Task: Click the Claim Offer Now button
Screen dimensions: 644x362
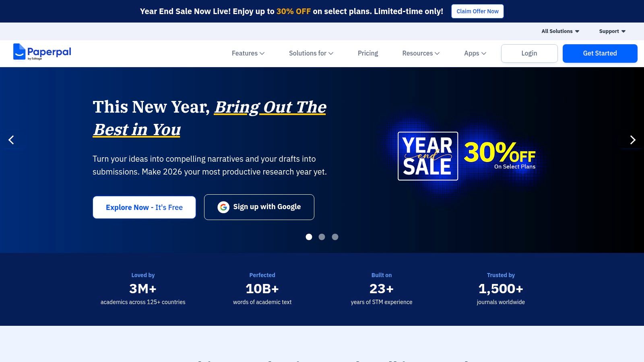Action: tap(477, 11)
